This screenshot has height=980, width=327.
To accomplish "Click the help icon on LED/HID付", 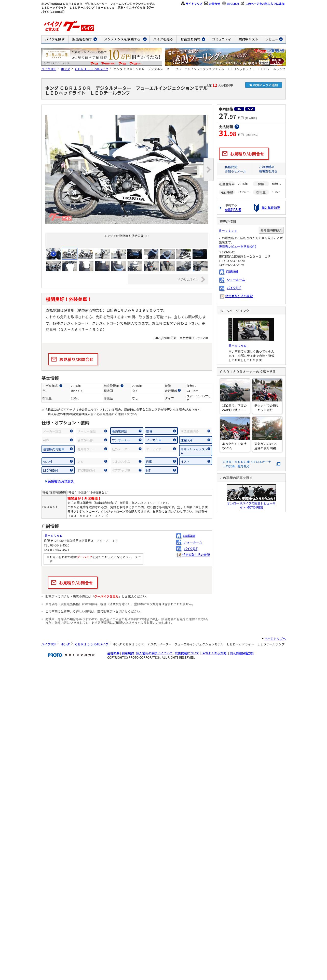I will pyautogui.click(x=71, y=470).
